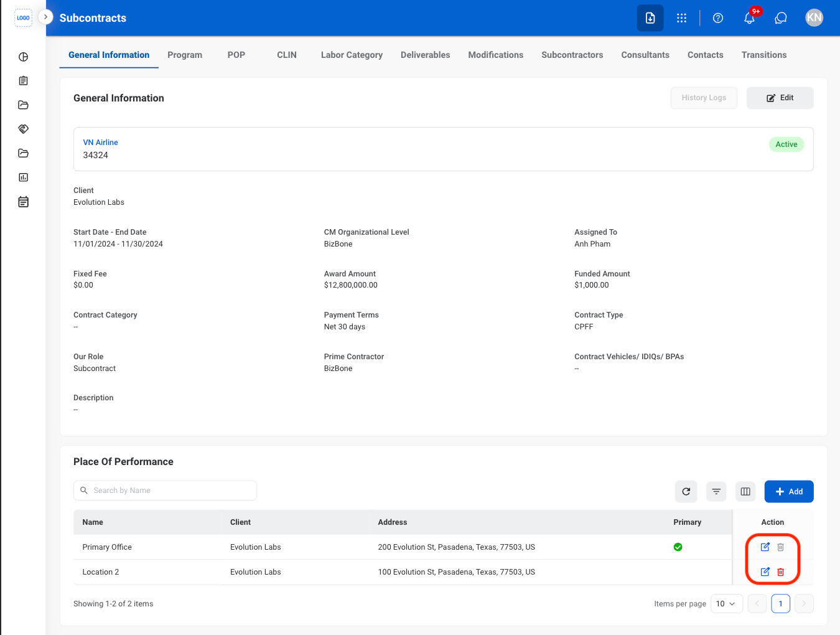The height and width of the screenshot is (635, 840).
Task: Click the Search by Name field
Action: tap(165, 491)
